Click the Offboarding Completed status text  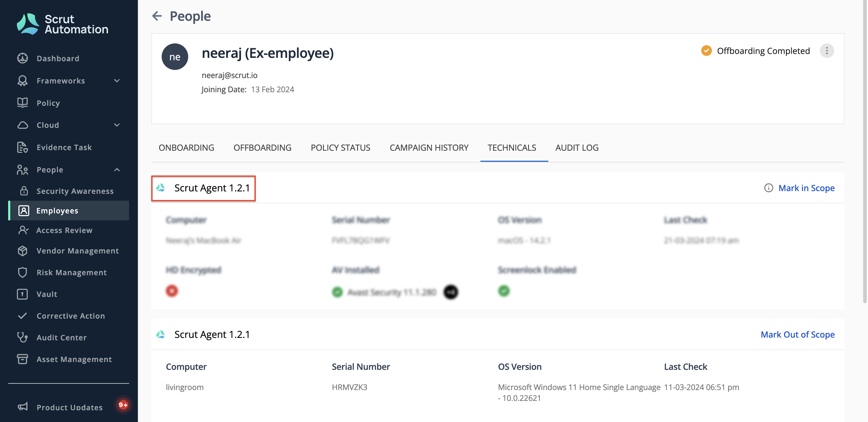[x=763, y=51]
